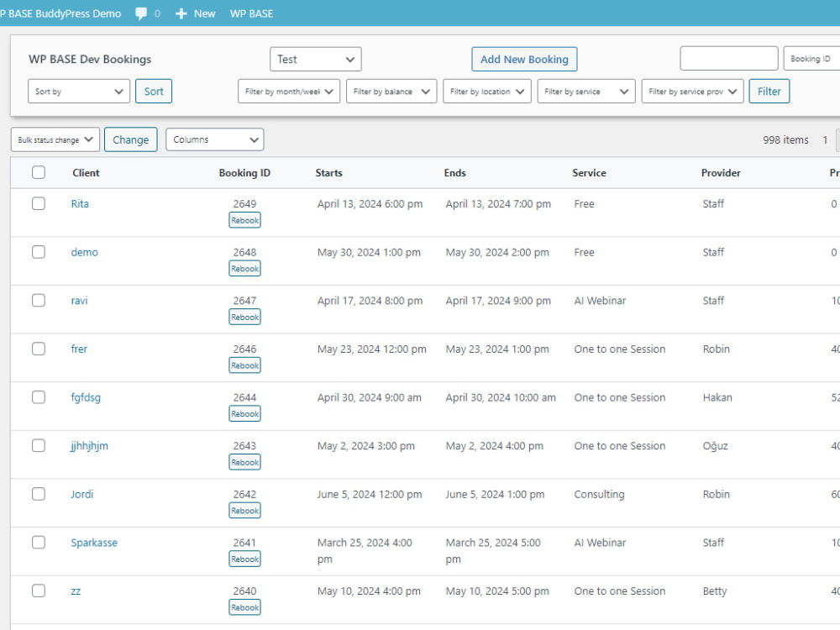Open WP BASE BuddyPress Demo site menu
This screenshot has height=630, width=840.
coord(60,13)
